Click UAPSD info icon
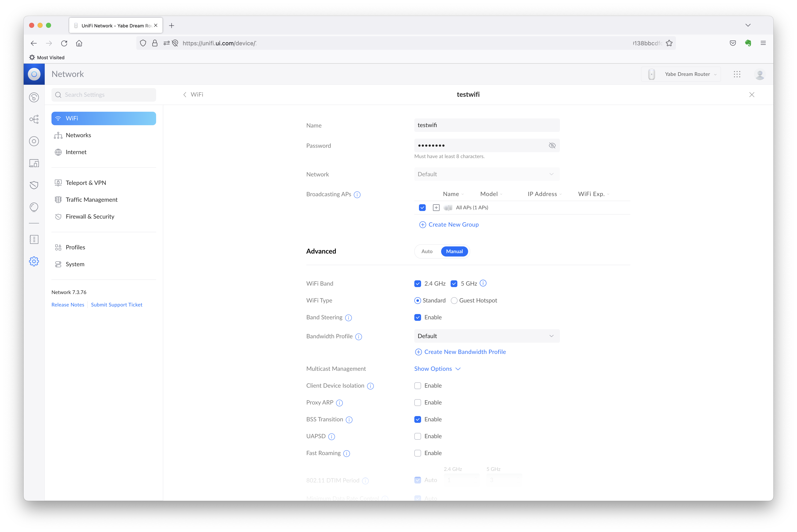The height and width of the screenshot is (532, 797). coord(331,436)
